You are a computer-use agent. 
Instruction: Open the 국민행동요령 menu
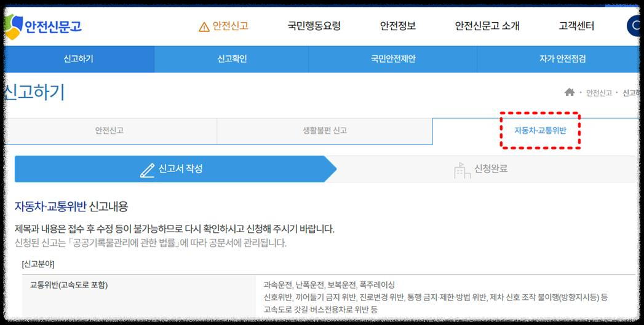pos(314,26)
